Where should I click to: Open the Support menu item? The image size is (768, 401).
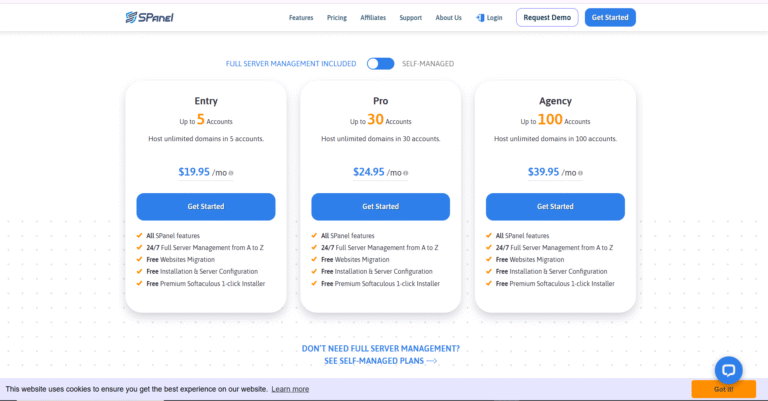click(x=410, y=18)
